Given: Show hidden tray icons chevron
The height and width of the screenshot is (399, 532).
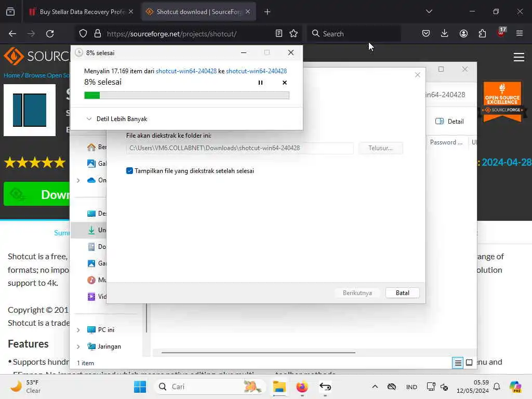Looking at the screenshot, I should tap(375, 387).
